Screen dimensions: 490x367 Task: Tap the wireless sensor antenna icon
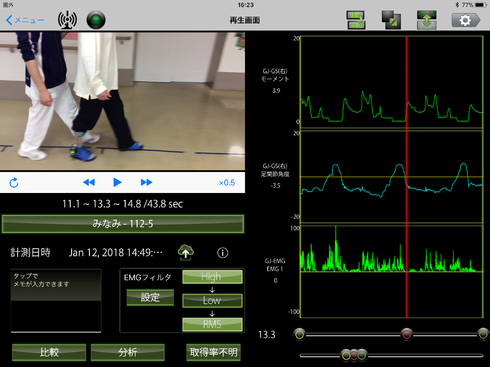pos(67,20)
